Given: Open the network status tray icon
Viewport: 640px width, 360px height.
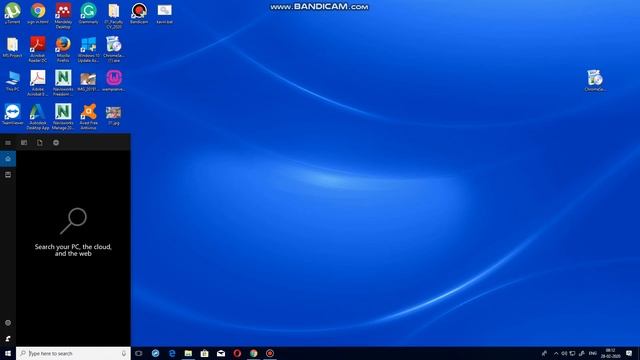Looking at the screenshot, I should 572,353.
